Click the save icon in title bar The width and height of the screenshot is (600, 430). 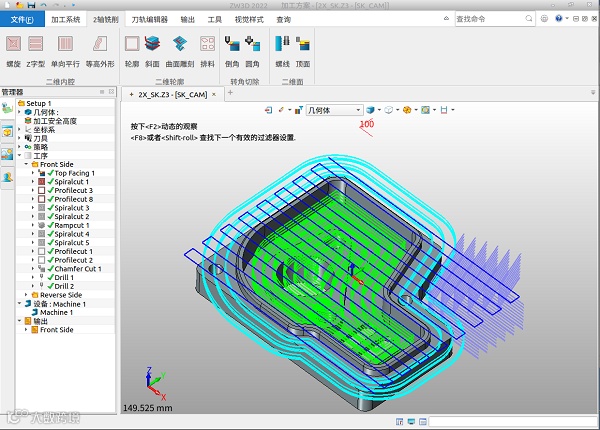tap(31, 5)
